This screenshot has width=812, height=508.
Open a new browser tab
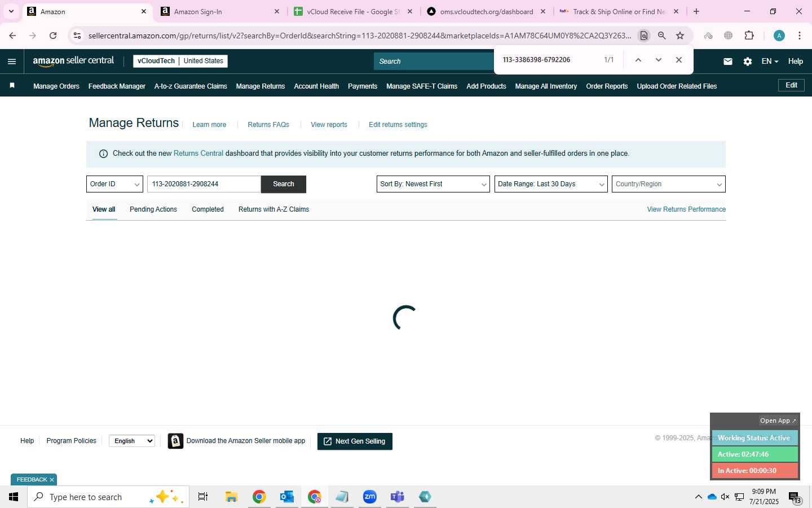pyautogui.click(x=696, y=11)
